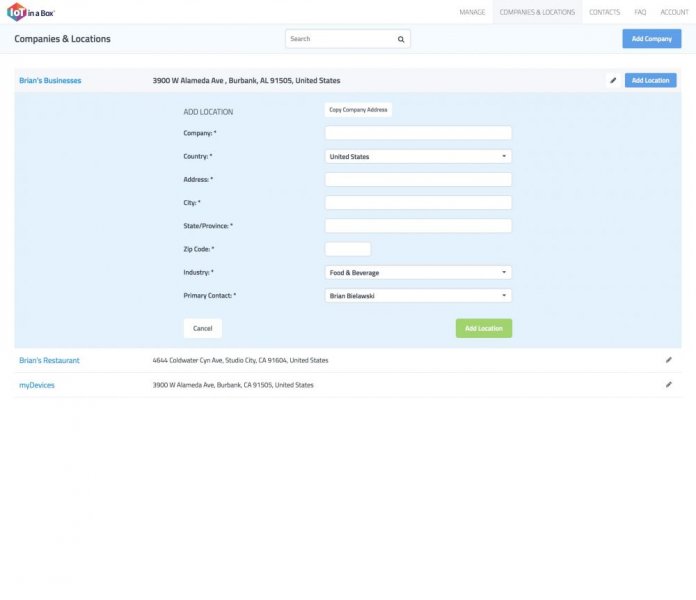
Task: Click into the Search box
Action: [x=340, y=39]
